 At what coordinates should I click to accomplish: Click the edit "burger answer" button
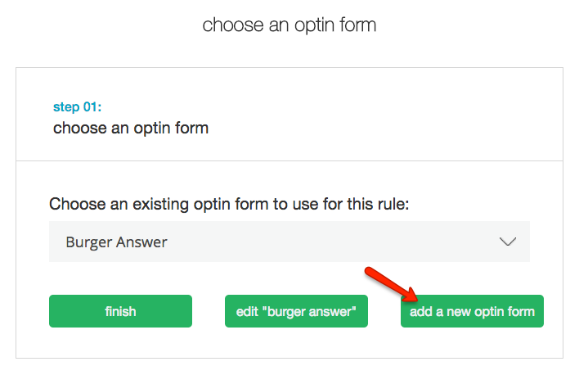[296, 311]
